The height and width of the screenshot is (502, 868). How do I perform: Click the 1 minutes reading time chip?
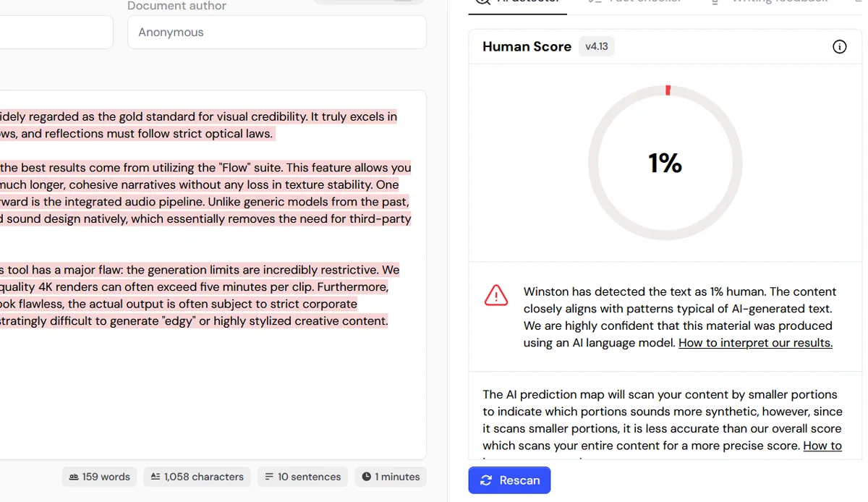(391, 477)
